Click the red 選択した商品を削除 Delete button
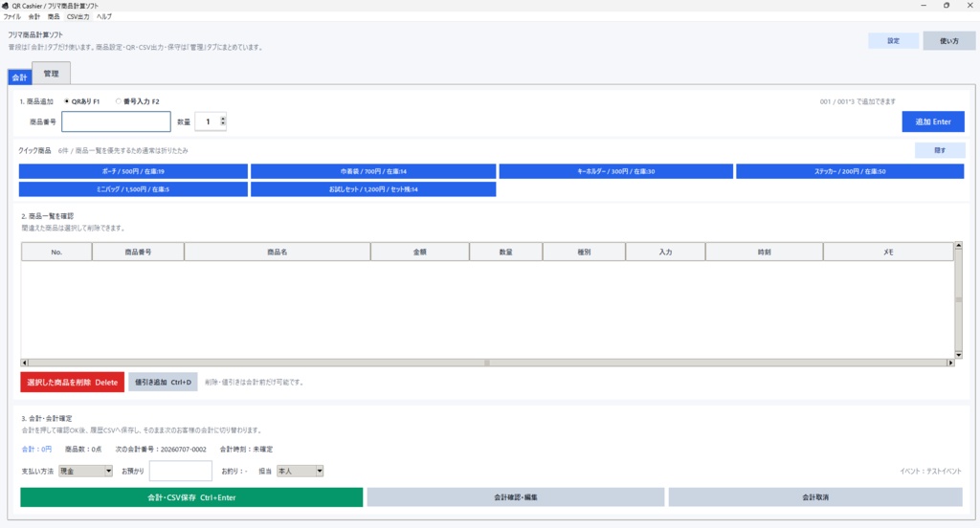The width and height of the screenshot is (980, 528). tap(73, 383)
